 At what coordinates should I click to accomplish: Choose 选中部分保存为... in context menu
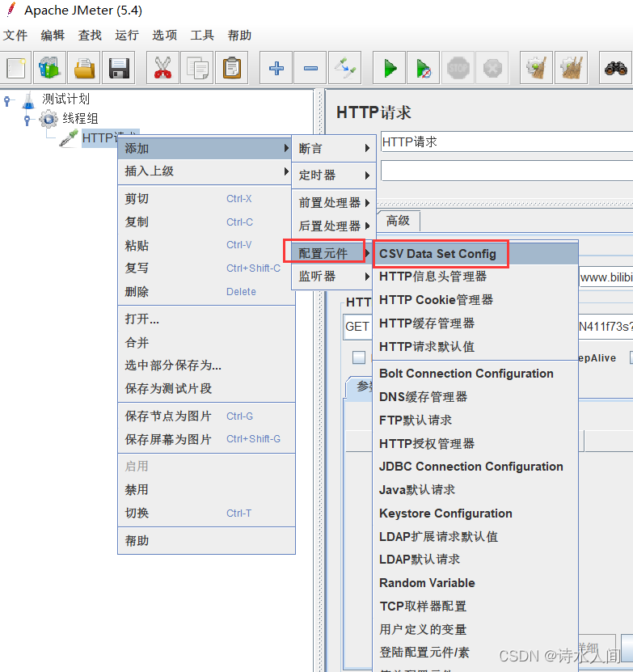click(206, 366)
